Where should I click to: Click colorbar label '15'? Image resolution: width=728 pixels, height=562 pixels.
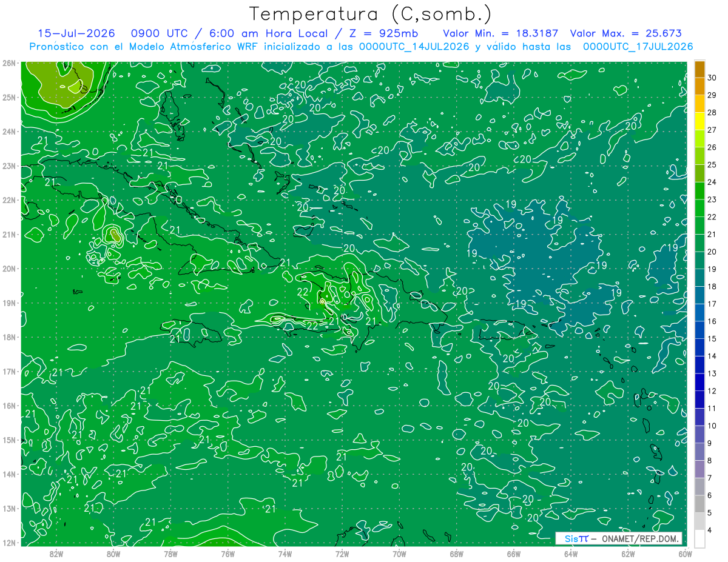[x=712, y=338]
